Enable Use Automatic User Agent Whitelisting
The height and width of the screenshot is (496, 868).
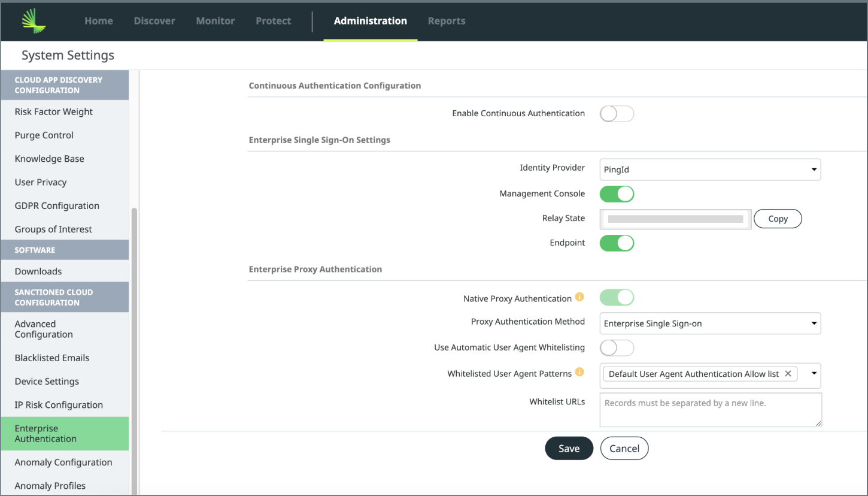[x=617, y=347]
